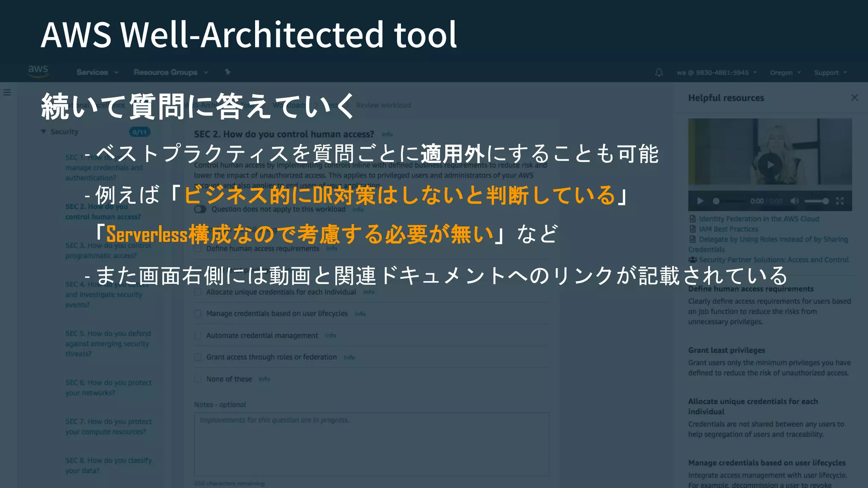Check None of these
The width and height of the screenshot is (868, 488).
(198, 379)
